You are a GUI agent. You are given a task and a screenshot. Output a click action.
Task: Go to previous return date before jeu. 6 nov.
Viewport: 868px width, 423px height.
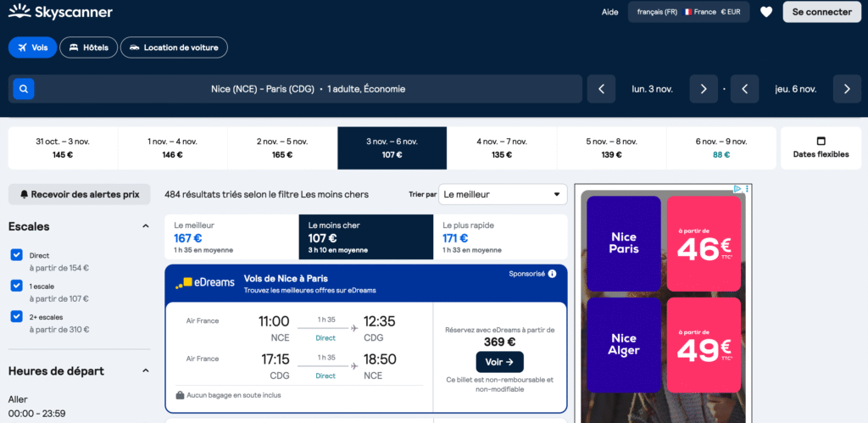[x=744, y=89]
